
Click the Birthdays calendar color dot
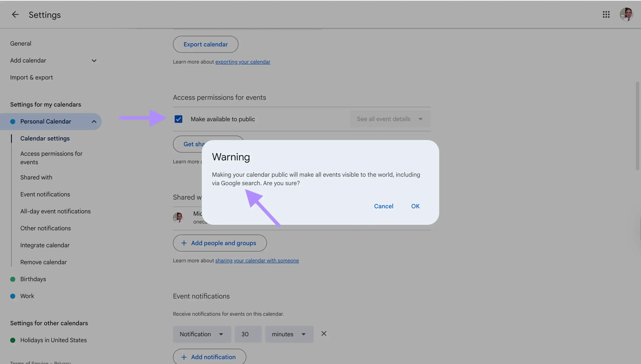click(x=13, y=279)
